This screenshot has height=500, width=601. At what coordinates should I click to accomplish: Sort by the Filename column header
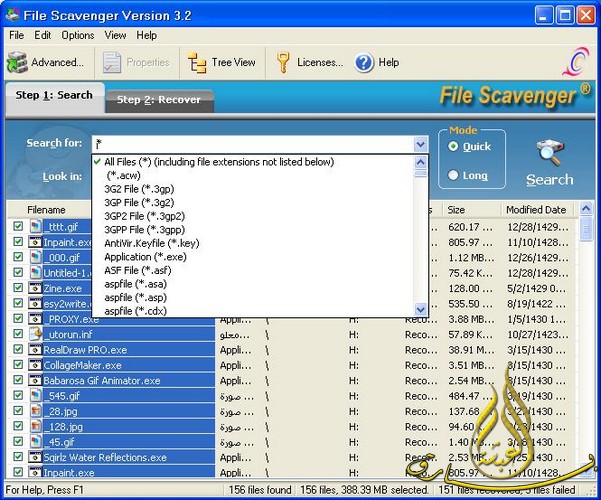[x=46, y=210]
